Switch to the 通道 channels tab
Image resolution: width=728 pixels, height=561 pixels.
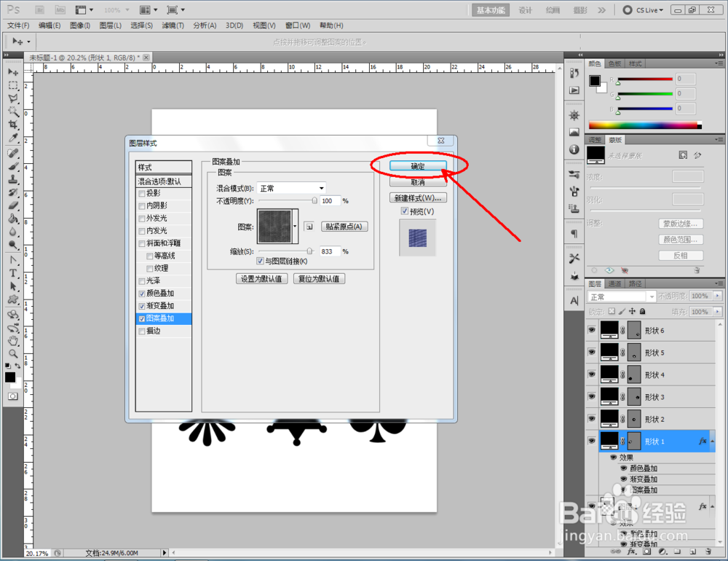pyautogui.click(x=614, y=283)
